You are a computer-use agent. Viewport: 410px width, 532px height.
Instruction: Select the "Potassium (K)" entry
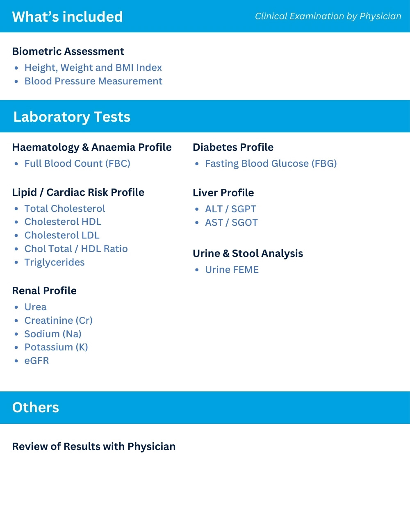56,347
